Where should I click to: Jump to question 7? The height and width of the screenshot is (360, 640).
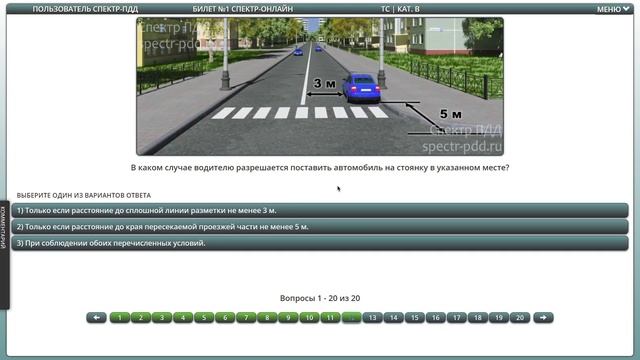point(246,318)
